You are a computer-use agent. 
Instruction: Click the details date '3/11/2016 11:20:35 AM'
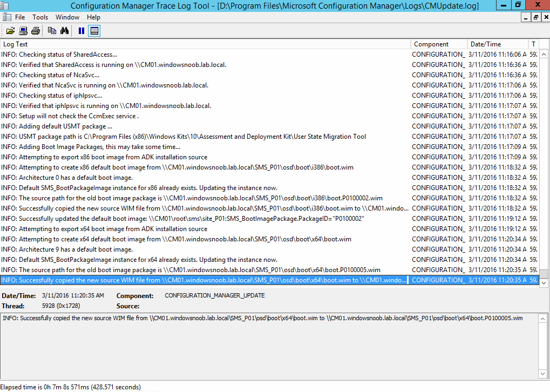[73, 295]
